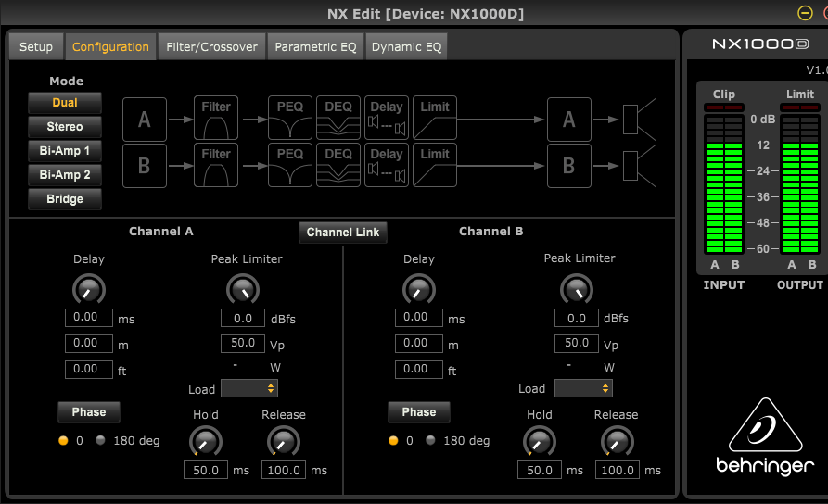
Task: Click the Channel A Hold ms field
Action: click(206, 470)
